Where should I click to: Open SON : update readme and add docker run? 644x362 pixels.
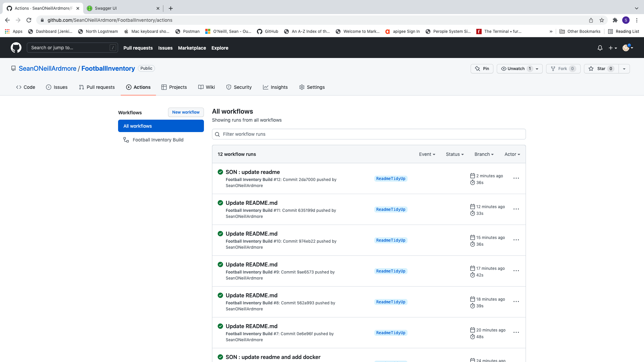(273, 357)
